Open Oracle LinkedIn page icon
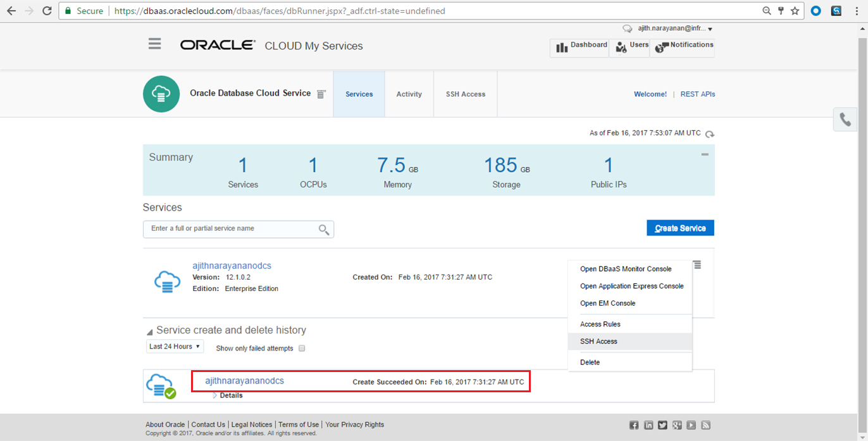This screenshot has width=868, height=441. (x=648, y=425)
